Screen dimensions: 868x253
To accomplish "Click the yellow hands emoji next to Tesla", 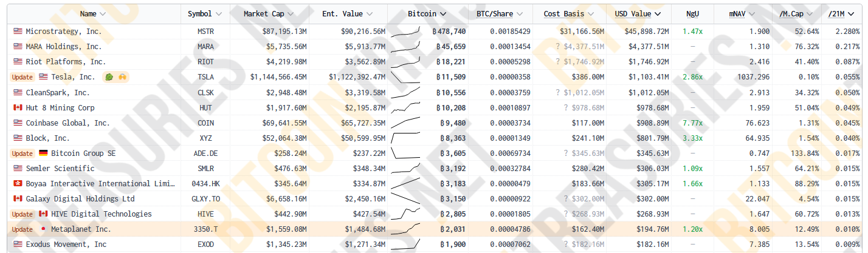I will tap(122, 77).
